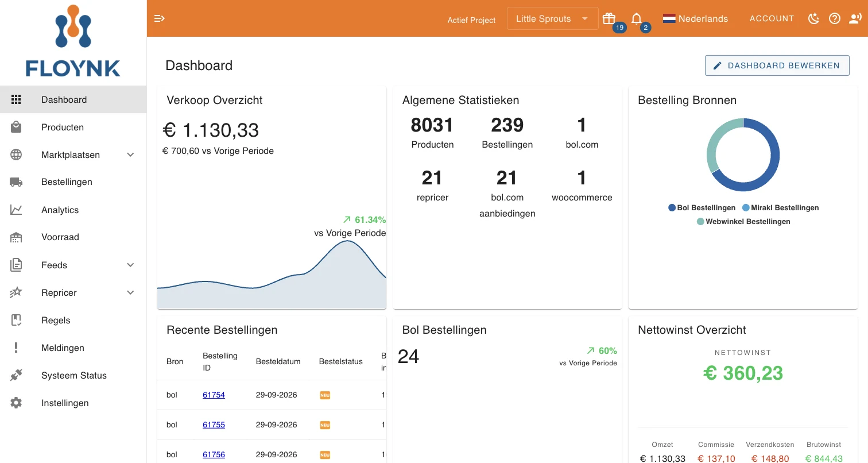Expand the Marktplaatsen submenu chevron

tap(130, 155)
